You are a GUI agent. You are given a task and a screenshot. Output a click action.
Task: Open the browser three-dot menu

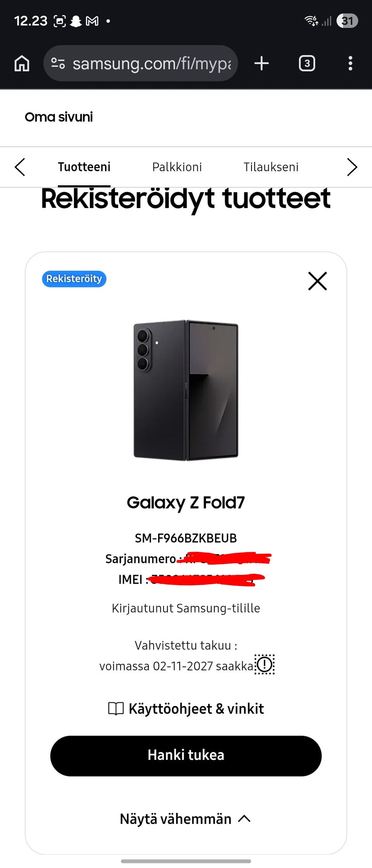(x=350, y=63)
